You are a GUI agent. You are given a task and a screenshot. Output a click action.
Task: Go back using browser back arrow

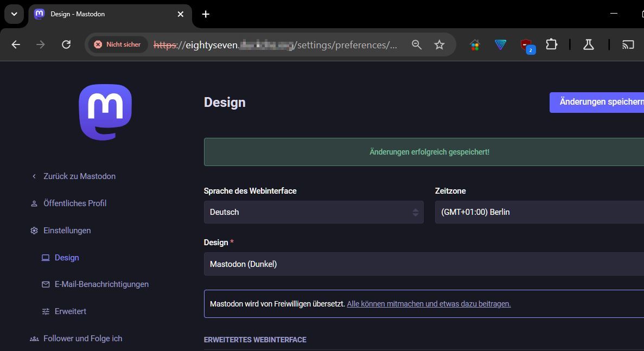click(16, 44)
